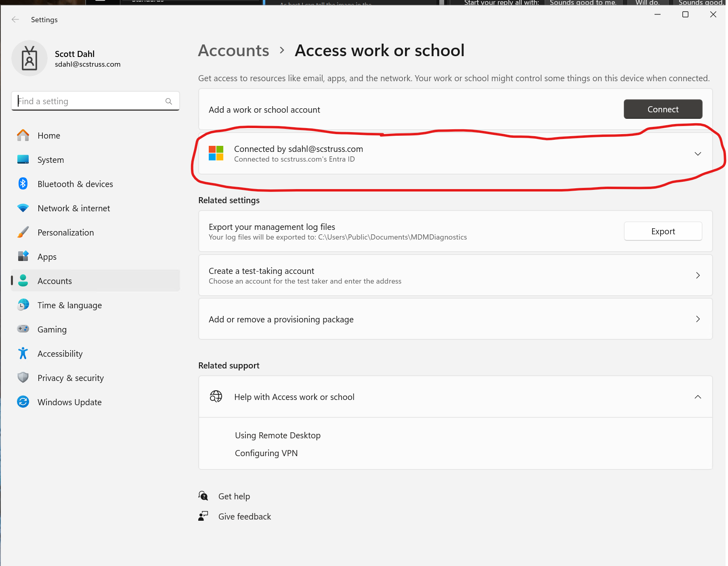Click the System monitor icon
The height and width of the screenshot is (566, 728).
[x=23, y=160]
